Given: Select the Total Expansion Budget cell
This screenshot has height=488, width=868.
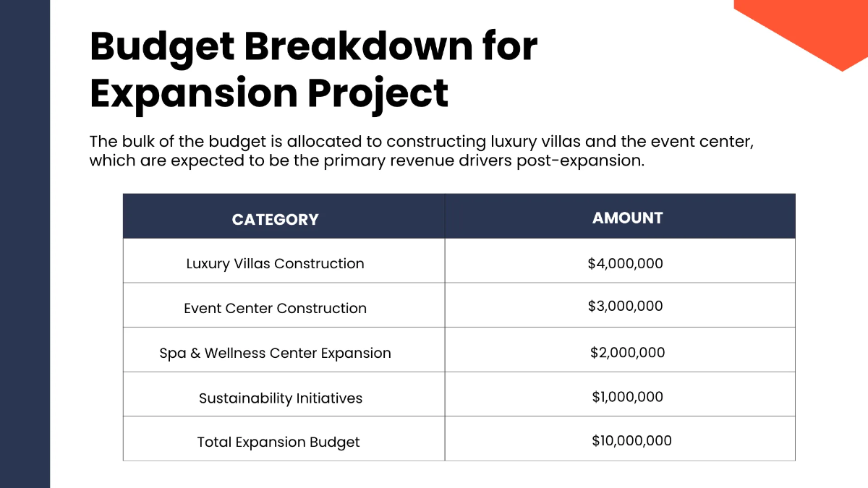Looking at the screenshot, I should [x=278, y=442].
